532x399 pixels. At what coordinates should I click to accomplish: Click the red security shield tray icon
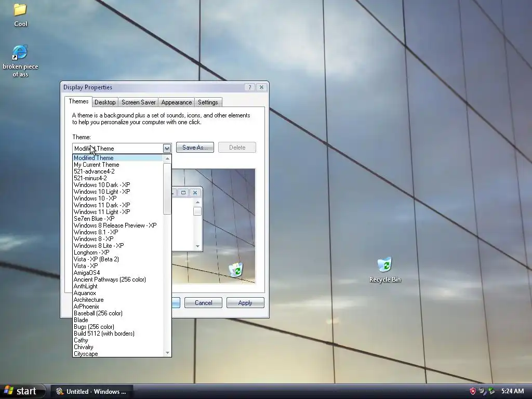[x=473, y=391]
